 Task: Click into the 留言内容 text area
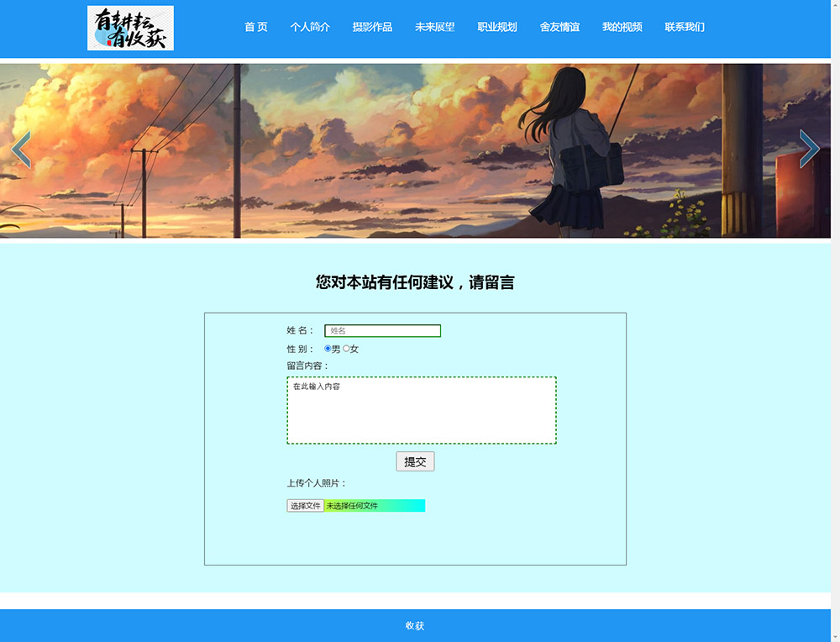coord(422,410)
